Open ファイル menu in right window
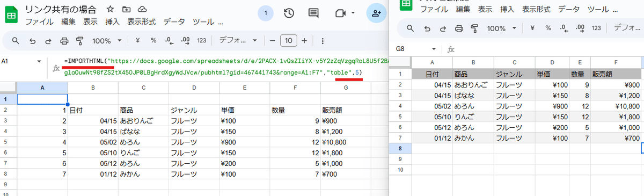 434,10
